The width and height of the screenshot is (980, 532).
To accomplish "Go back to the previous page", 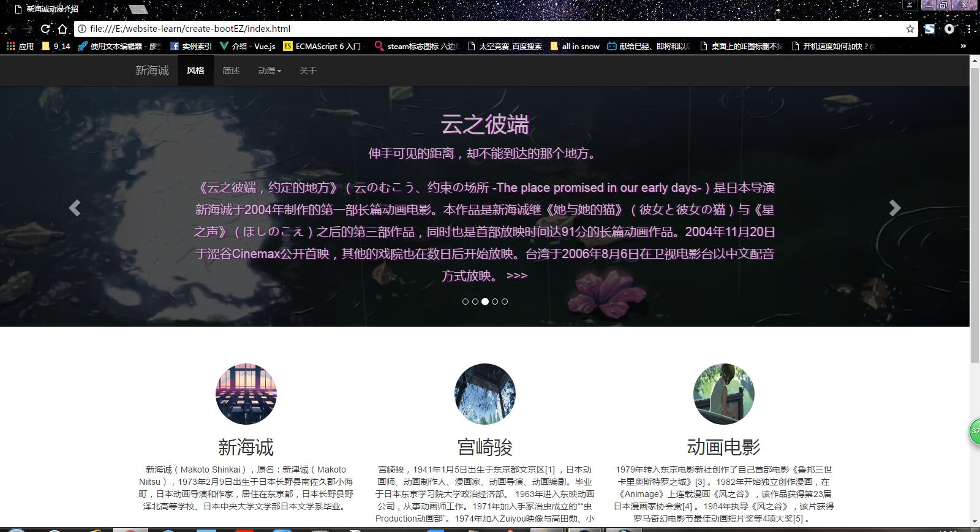I will 10,29.
